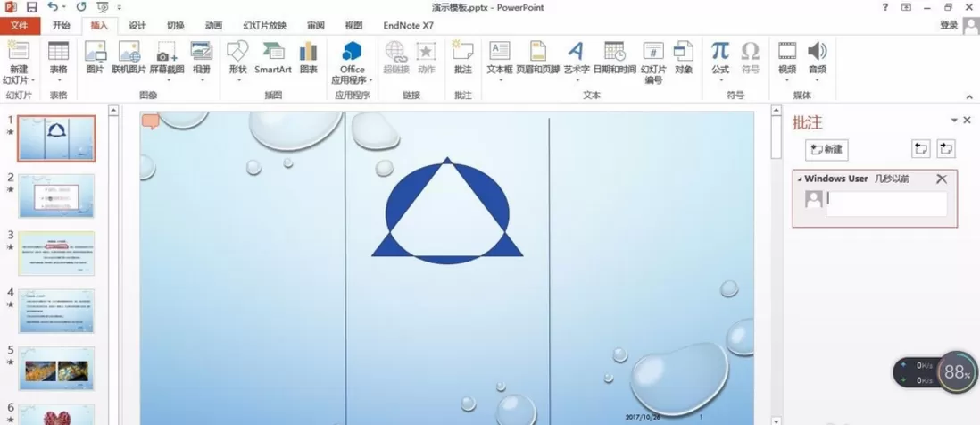Collapse the Windows User comment thread

pos(800,179)
